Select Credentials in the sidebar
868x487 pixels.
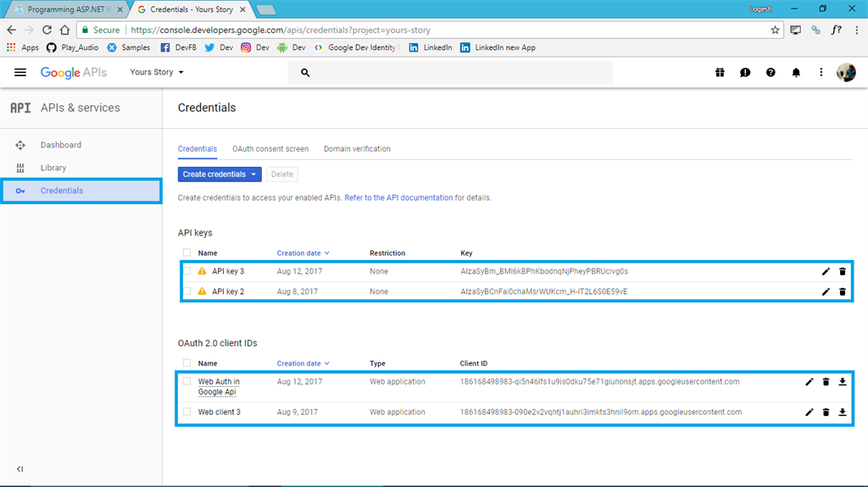[x=81, y=191]
